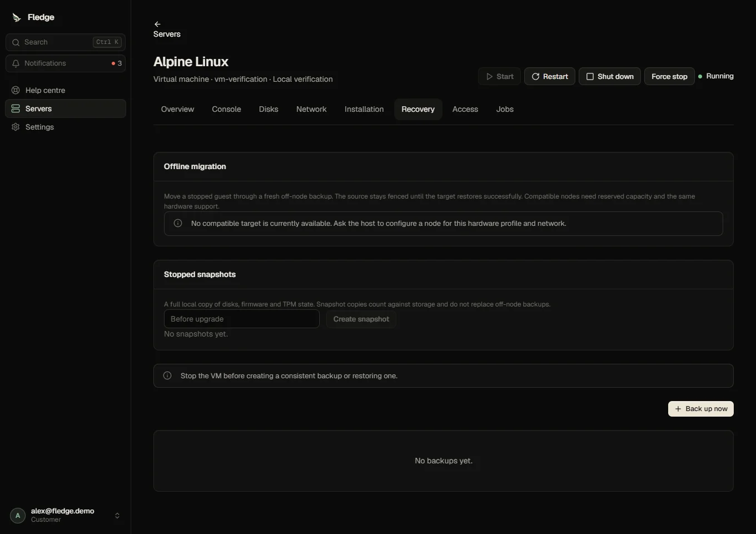Click the user avatar with letter A
756x534 pixels.
coord(18,516)
